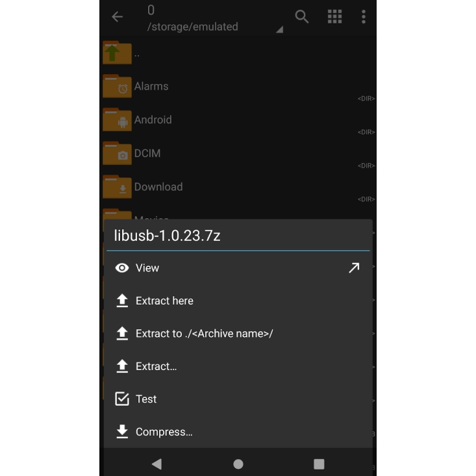Tap the checkmark icon beside Test
476x476 pixels.
(x=122, y=399)
